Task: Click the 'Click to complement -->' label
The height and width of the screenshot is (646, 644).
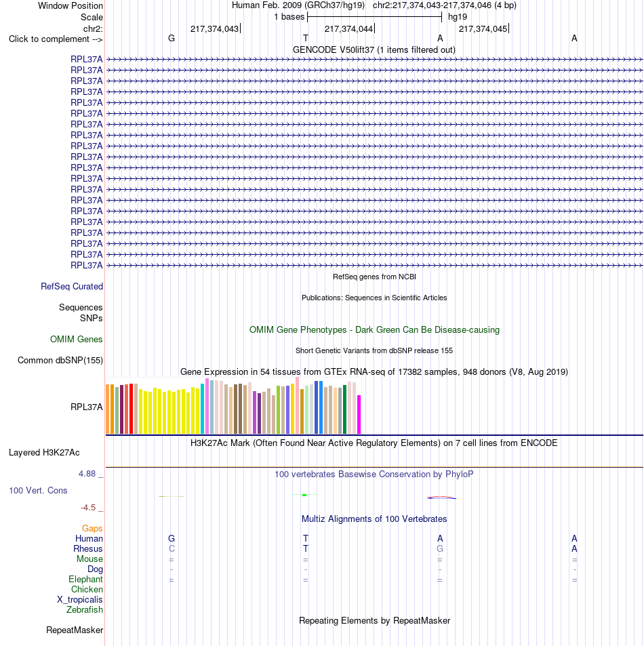Action: click(x=56, y=39)
